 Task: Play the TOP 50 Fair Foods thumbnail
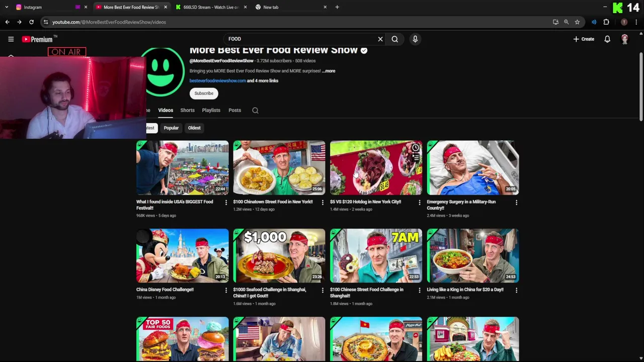182,339
